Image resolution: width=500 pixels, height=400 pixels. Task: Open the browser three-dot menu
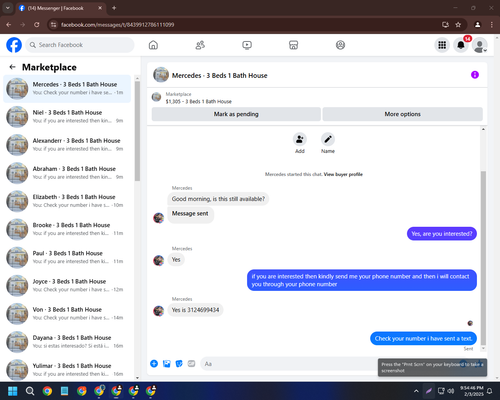492,25
